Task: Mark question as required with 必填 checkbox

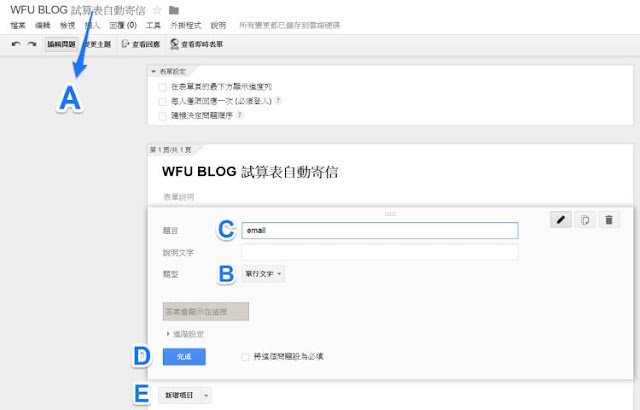Action: (x=245, y=357)
